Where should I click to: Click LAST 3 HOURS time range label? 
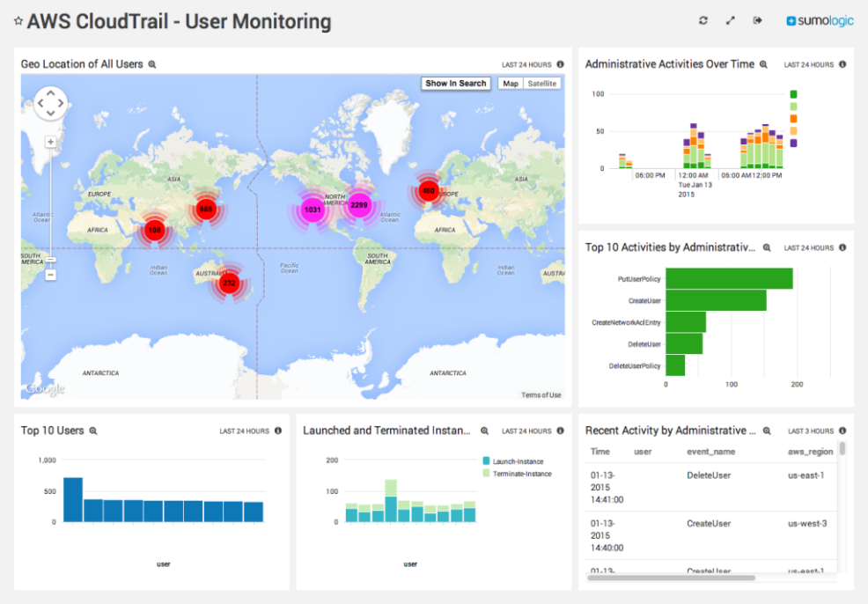(811, 431)
